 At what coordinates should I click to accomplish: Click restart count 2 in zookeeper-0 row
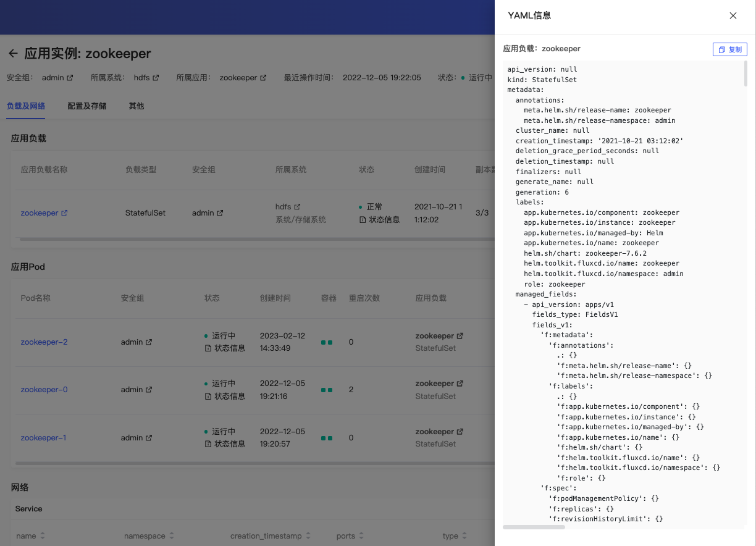(x=351, y=390)
